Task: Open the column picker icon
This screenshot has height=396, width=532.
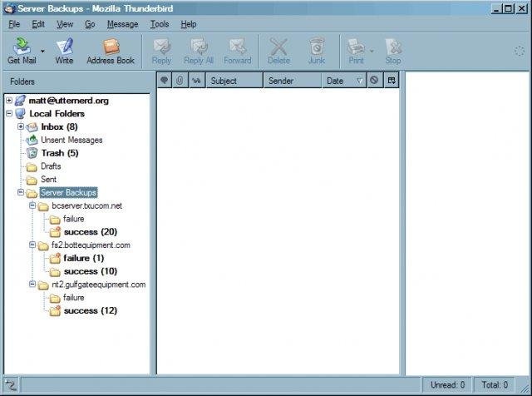Action: [392, 81]
